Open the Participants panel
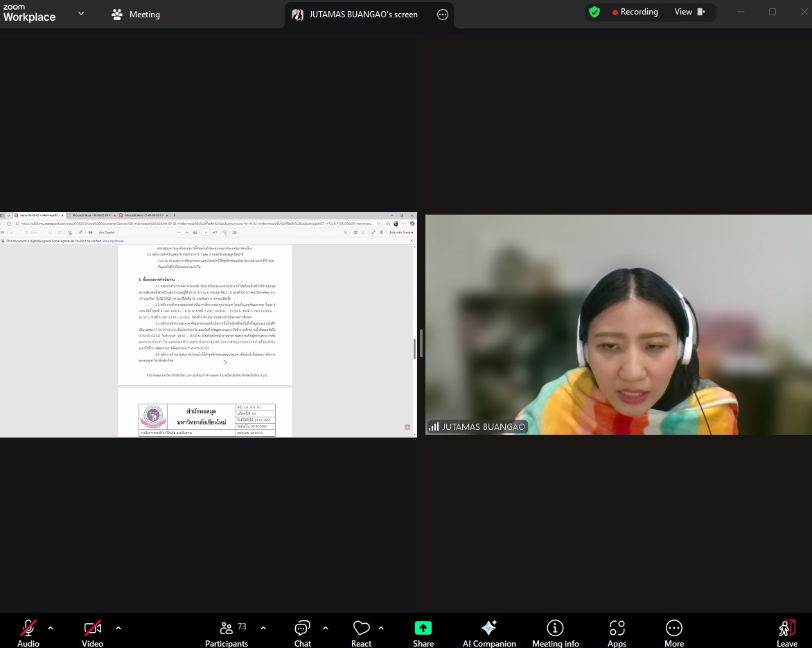Image resolution: width=812 pixels, height=648 pixels. point(227,629)
